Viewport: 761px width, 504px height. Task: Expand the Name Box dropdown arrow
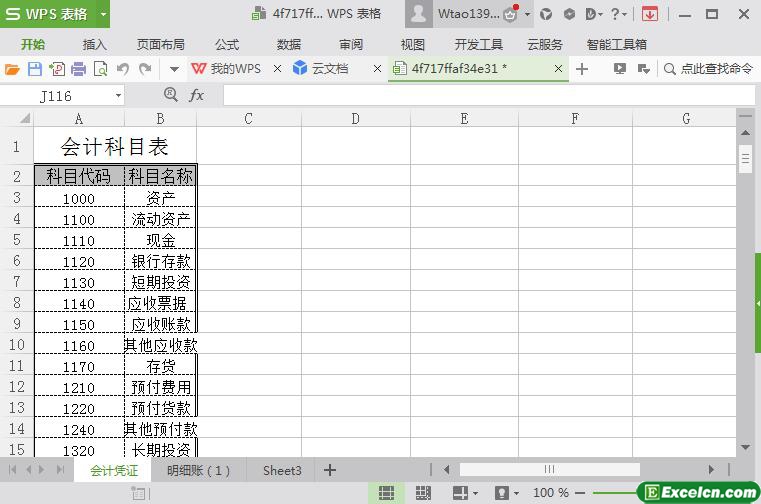[118, 96]
